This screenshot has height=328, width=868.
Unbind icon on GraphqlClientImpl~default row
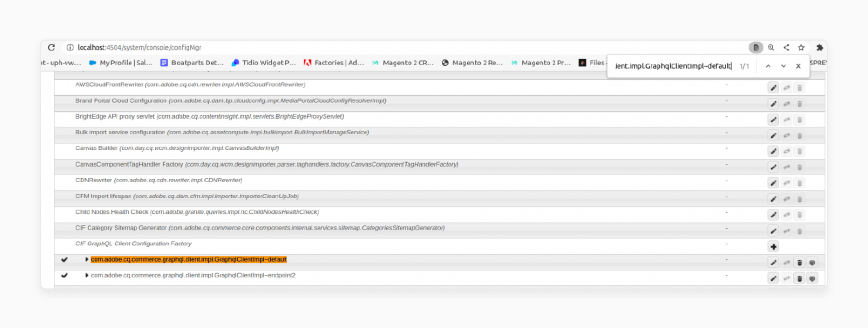pos(812,262)
